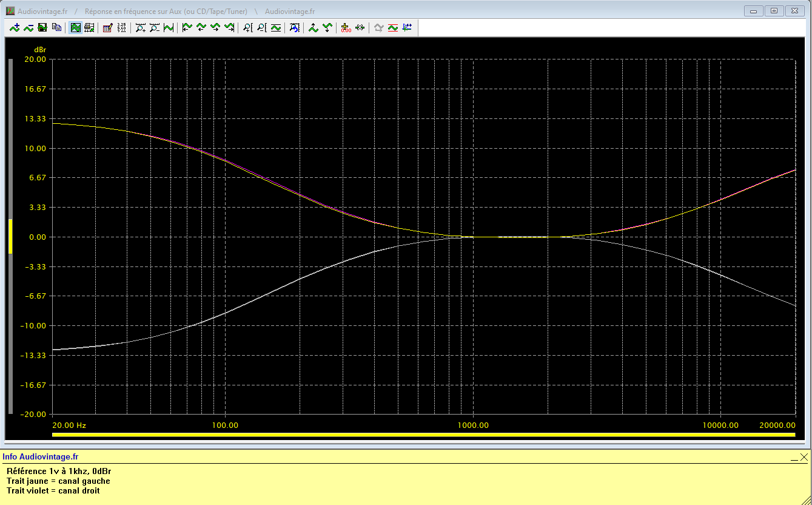This screenshot has height=505, width=812.
Task: Click the 'Info Audiovintage.fr' panel heading
Action: (x=41, y=457)
